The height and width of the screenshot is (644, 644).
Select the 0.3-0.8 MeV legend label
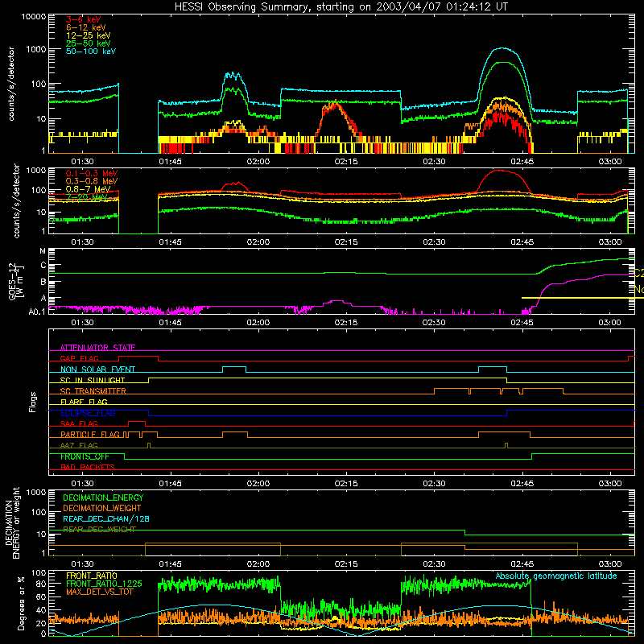92,182
